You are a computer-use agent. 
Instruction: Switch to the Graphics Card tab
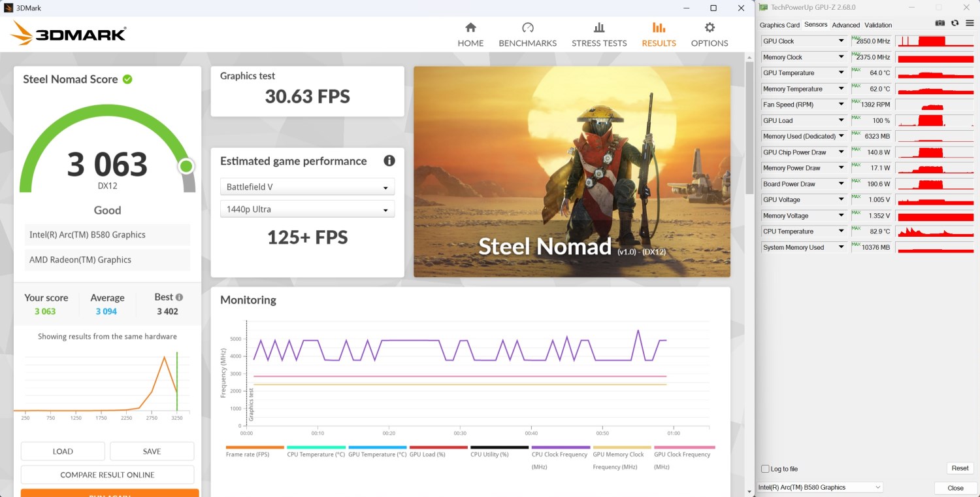coord(779,25)
